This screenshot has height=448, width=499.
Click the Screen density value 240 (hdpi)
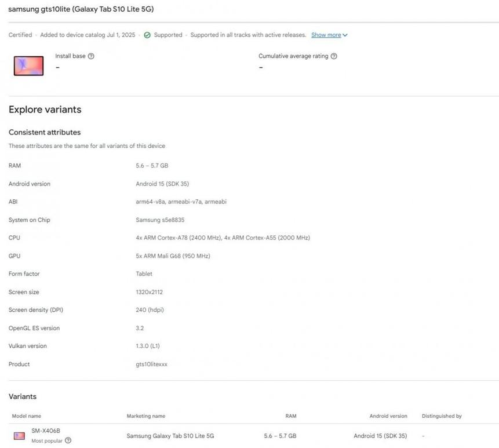tap(150, 309)
